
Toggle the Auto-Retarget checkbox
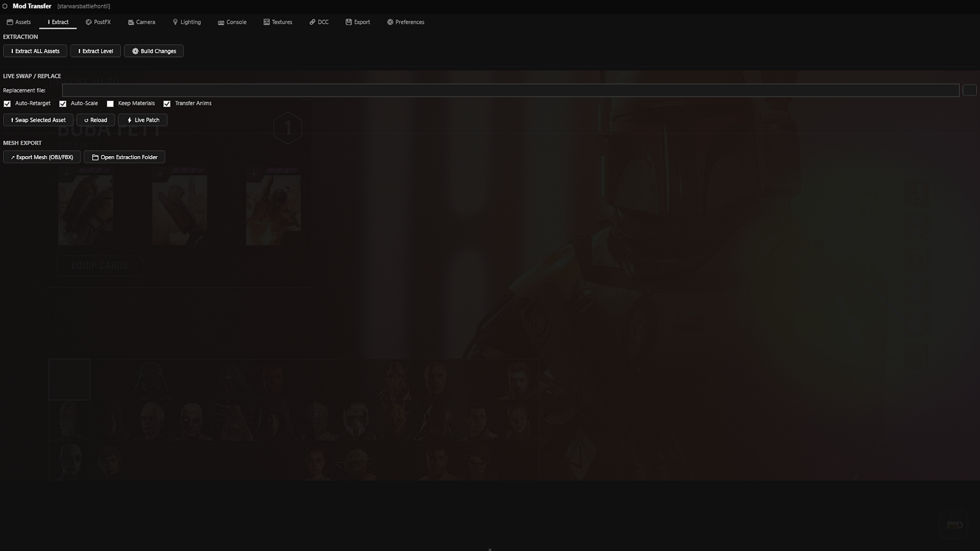coord(7,103)
